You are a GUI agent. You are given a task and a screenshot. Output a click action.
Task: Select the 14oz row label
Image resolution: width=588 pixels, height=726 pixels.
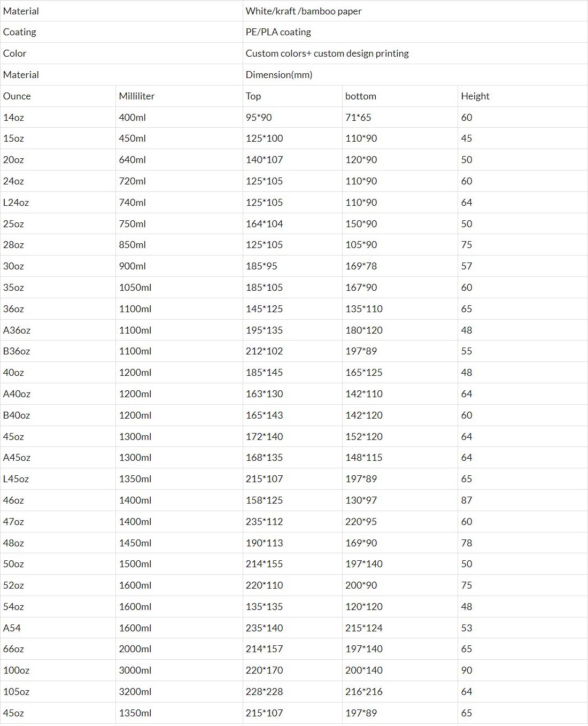click(14, 118)
